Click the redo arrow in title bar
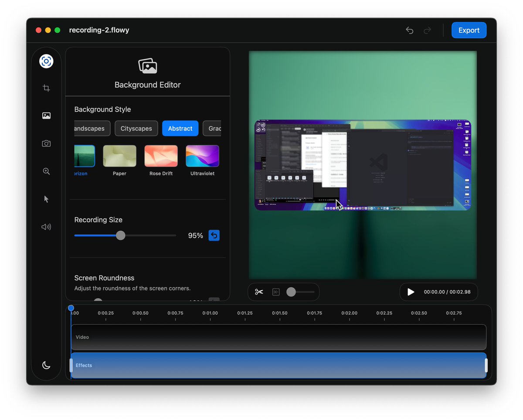Viewport: 523px width, 420px height. (x=428, y=30)
